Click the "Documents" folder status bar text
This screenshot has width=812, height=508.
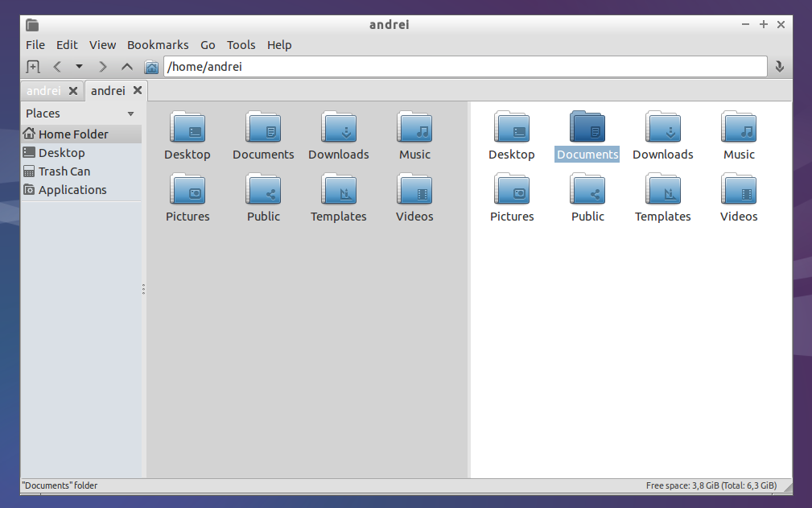coord(60,485)
